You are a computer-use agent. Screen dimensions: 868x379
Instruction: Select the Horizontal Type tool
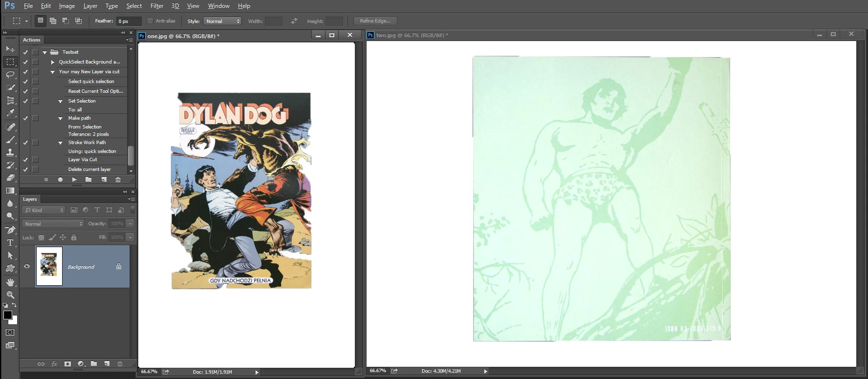coord(10,242)
